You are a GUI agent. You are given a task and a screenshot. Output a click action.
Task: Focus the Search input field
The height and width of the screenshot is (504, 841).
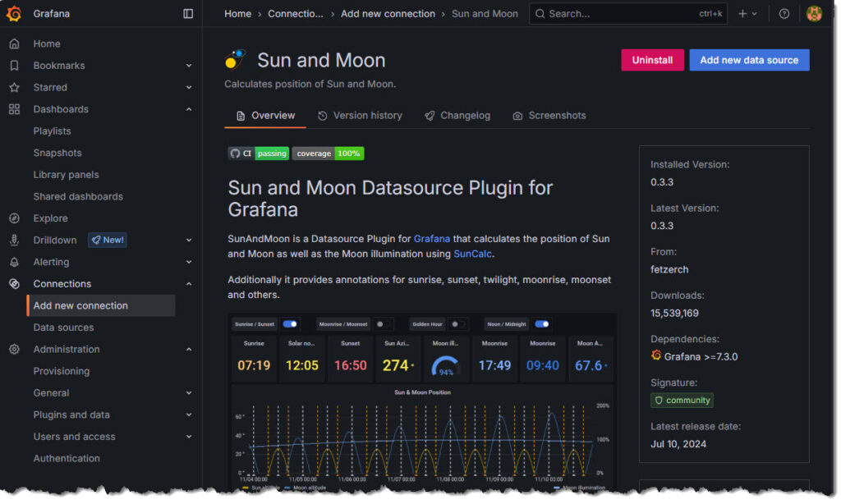pos(628,13)
